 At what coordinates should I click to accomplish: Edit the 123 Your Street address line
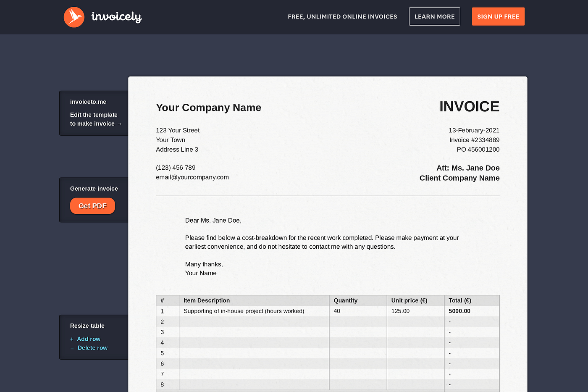[x=178, y=130]
